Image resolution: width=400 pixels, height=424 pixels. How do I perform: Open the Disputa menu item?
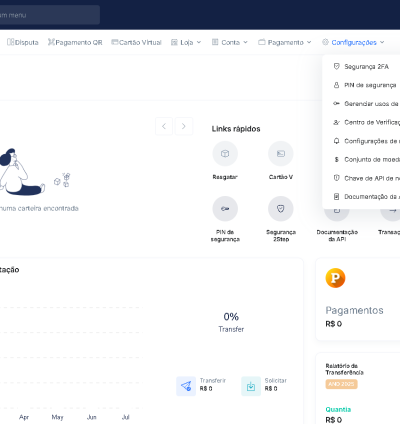point(23,42)
